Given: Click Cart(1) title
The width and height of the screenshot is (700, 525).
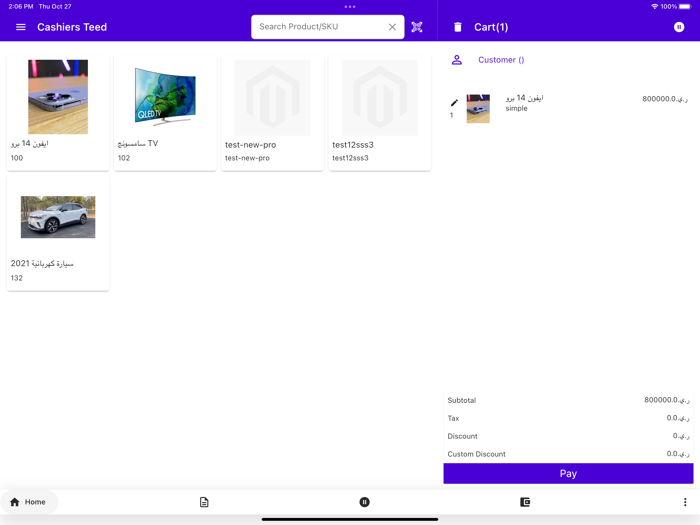Looking at the screenshot, I should click(491, 27).
